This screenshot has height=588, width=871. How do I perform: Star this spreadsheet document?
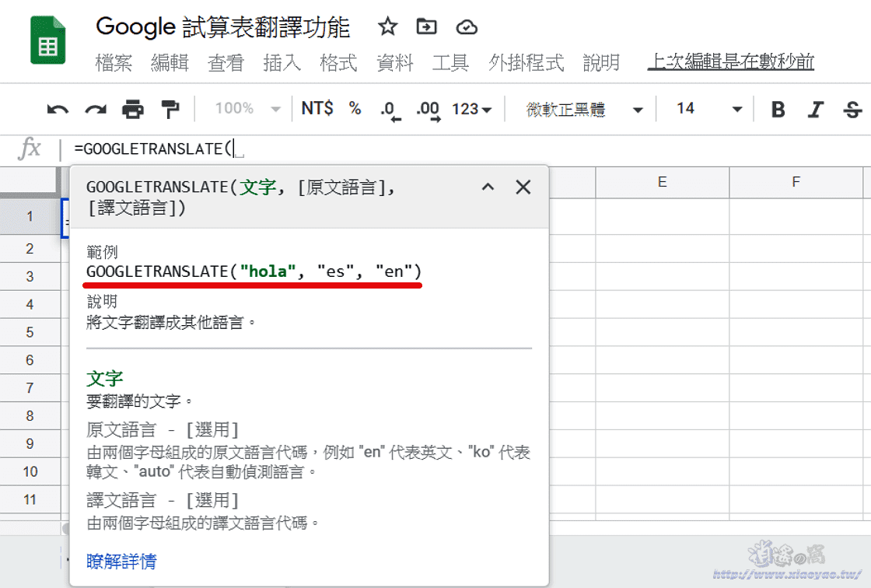click(388, 26)
